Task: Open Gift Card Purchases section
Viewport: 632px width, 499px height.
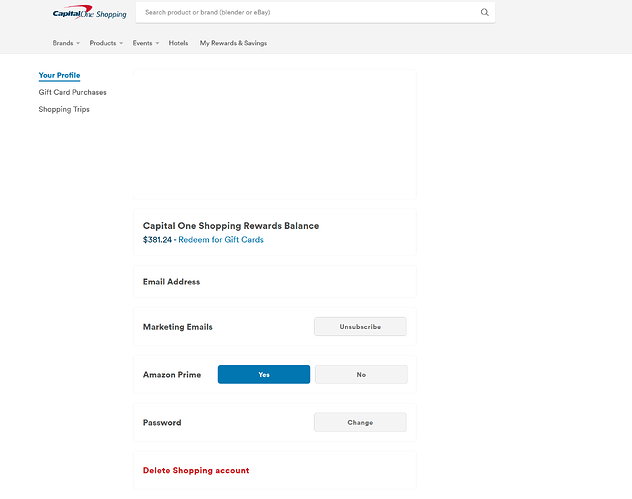Action: 73,92
